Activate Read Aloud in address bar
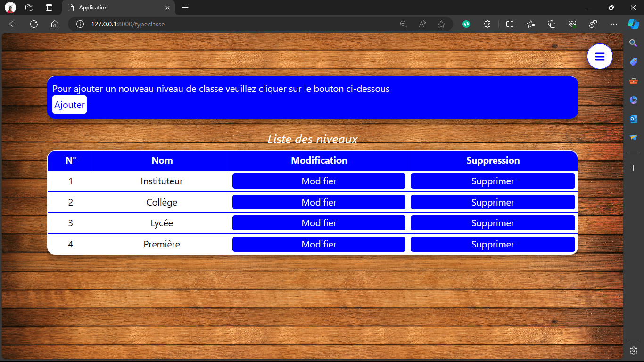This screenshot has height=362, width=644. 422,24
